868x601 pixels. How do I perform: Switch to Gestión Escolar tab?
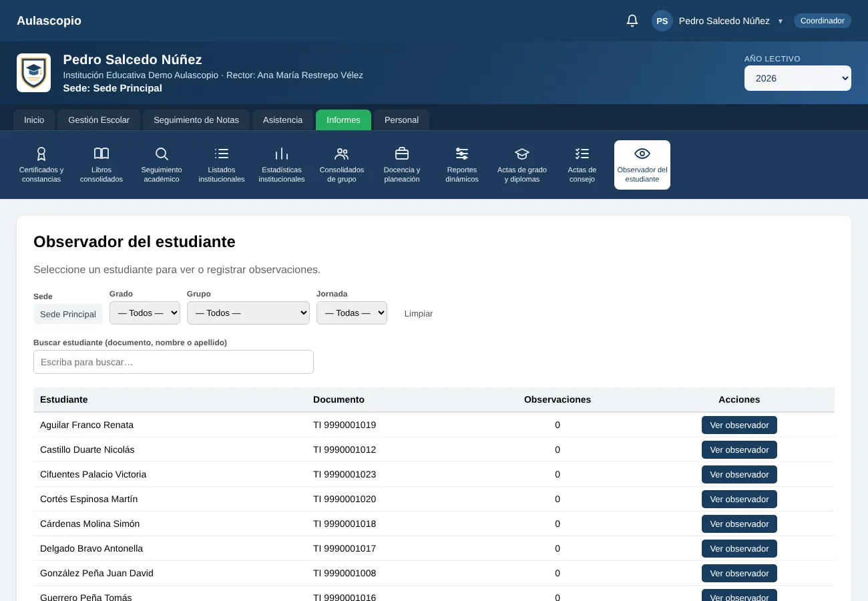tap(99, 120)
